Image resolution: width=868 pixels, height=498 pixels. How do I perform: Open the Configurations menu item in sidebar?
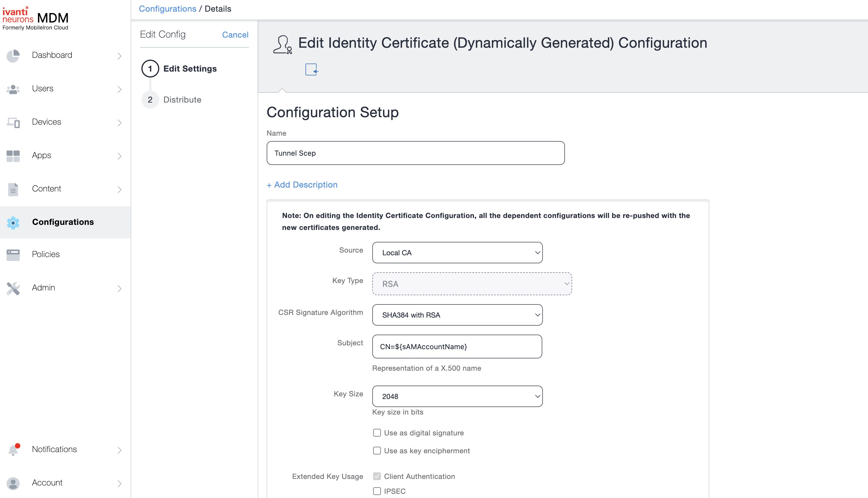(x=63, y=222)
